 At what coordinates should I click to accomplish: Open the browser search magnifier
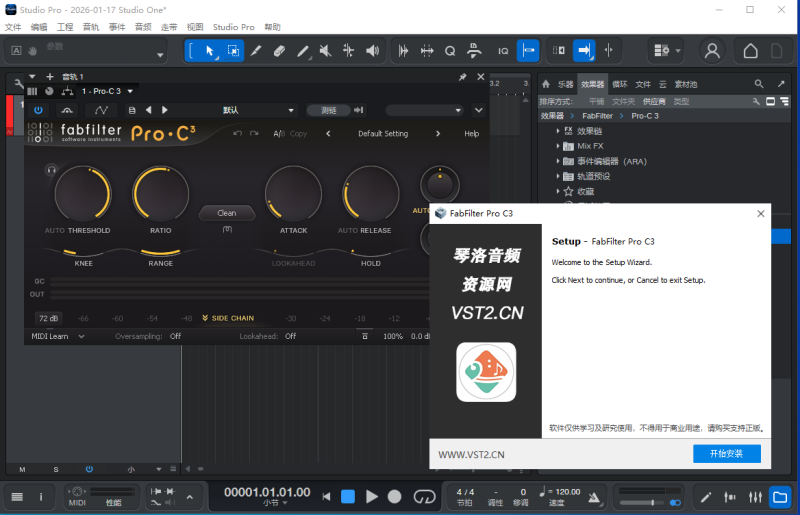coord(759,84)
